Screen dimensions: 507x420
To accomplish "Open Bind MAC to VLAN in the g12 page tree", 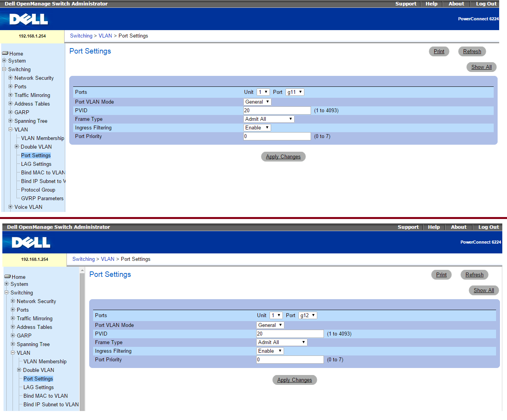I will pyautogui.click(x=45, y=396).
